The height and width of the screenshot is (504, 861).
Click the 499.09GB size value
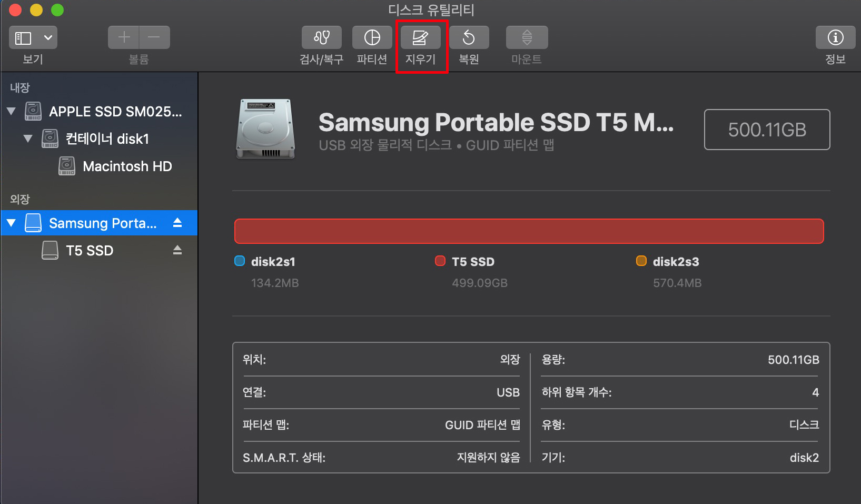480,283
